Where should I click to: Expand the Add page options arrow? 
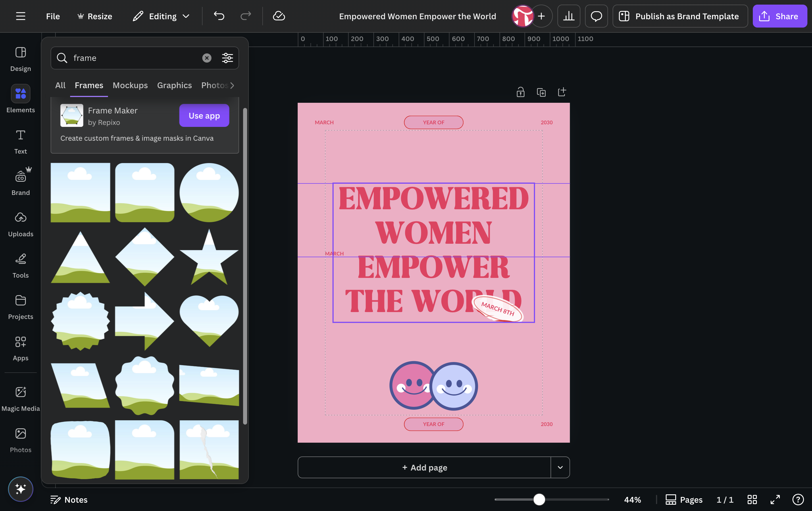click(560, 467)
